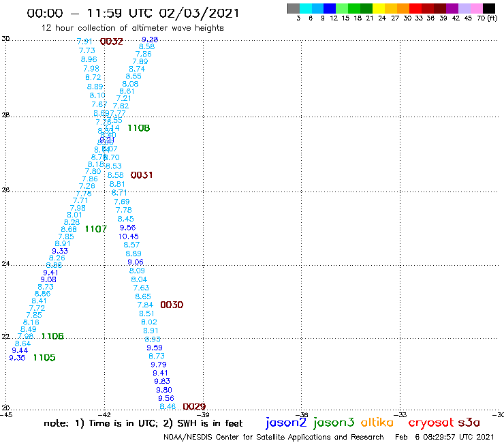The height and width of the screenshot is (443, 504).
Task: Select pass label 1105
Action: (44, 358)
